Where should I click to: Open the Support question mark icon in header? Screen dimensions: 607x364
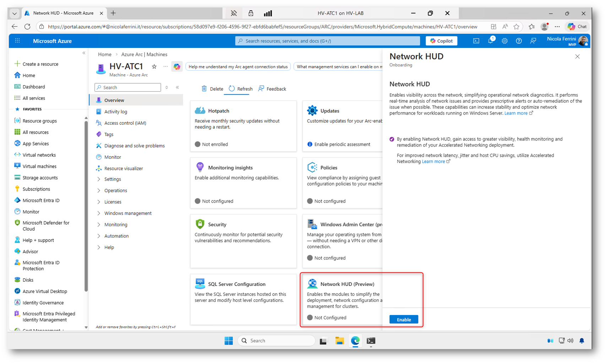tap(519, 41)
